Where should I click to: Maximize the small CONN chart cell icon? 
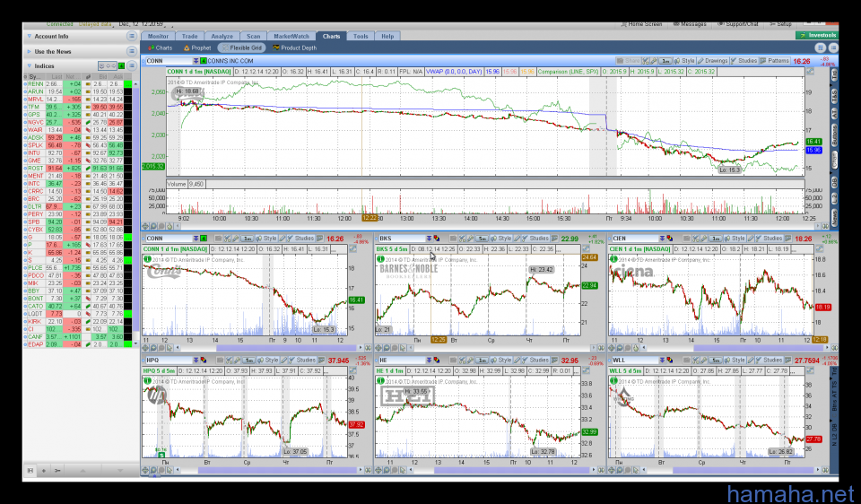click(353, 248)
